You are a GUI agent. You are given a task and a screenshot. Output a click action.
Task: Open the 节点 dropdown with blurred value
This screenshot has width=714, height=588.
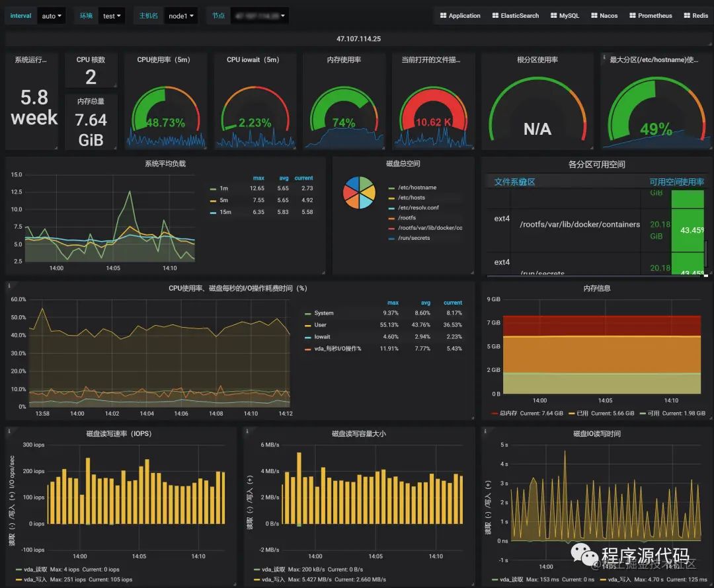tap(260, 16)
